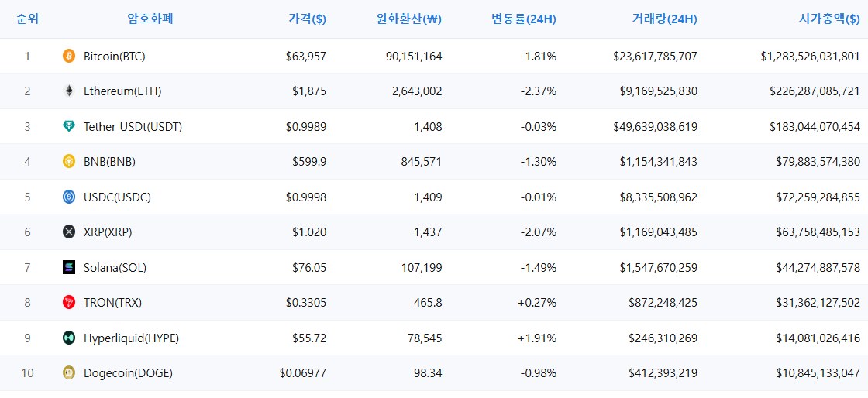Select XRP price $1.020
Screen dimensions: 868x398
309,232
